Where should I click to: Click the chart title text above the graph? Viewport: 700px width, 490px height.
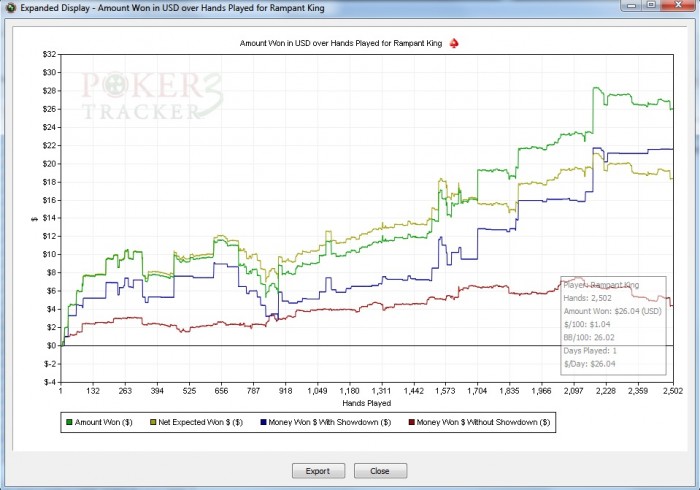tap(341, 43)
